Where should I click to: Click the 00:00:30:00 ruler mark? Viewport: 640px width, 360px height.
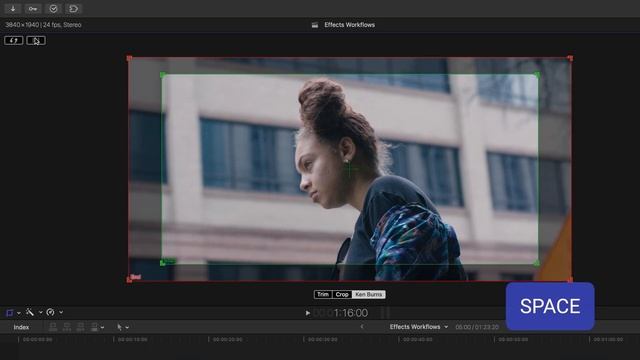[x=322, y=339]
